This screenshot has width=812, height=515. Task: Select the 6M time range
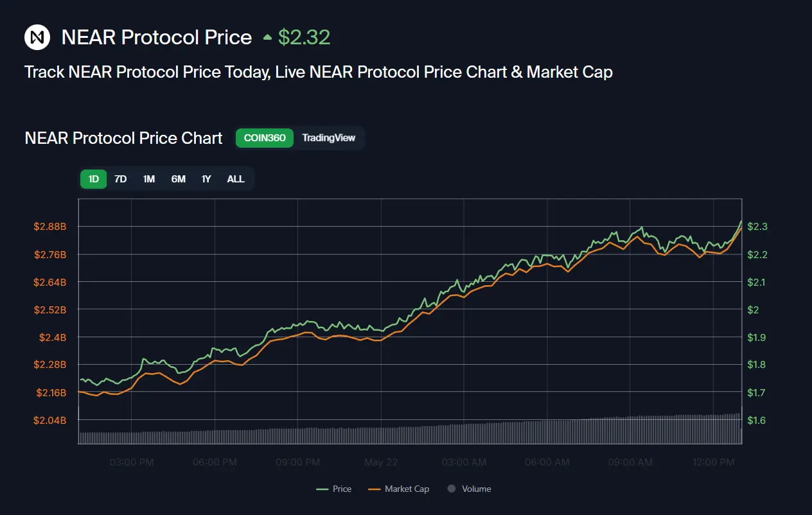click(178, 179)
